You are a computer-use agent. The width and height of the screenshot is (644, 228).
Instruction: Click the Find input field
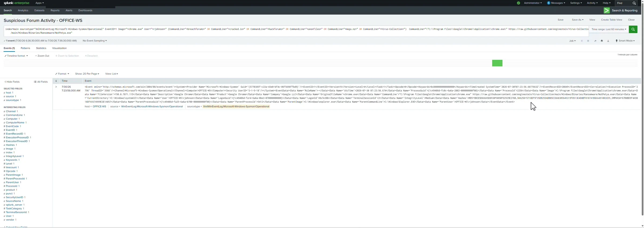click(x=623, y=3)
